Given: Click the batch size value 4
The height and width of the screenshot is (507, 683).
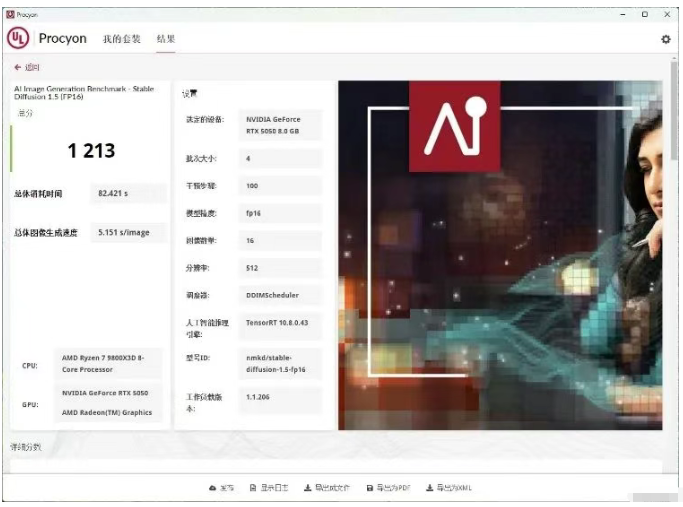Looking at the screenshot, I should point(281,159).
